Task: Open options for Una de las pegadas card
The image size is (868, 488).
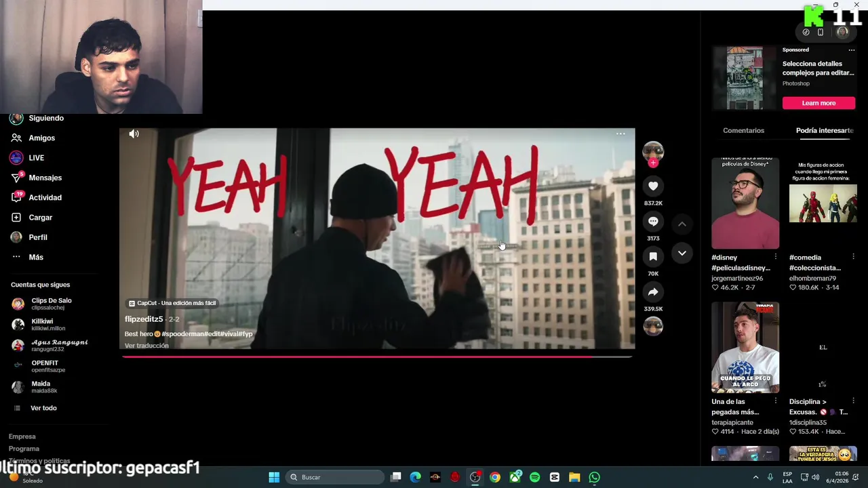Action: [776, 401]
